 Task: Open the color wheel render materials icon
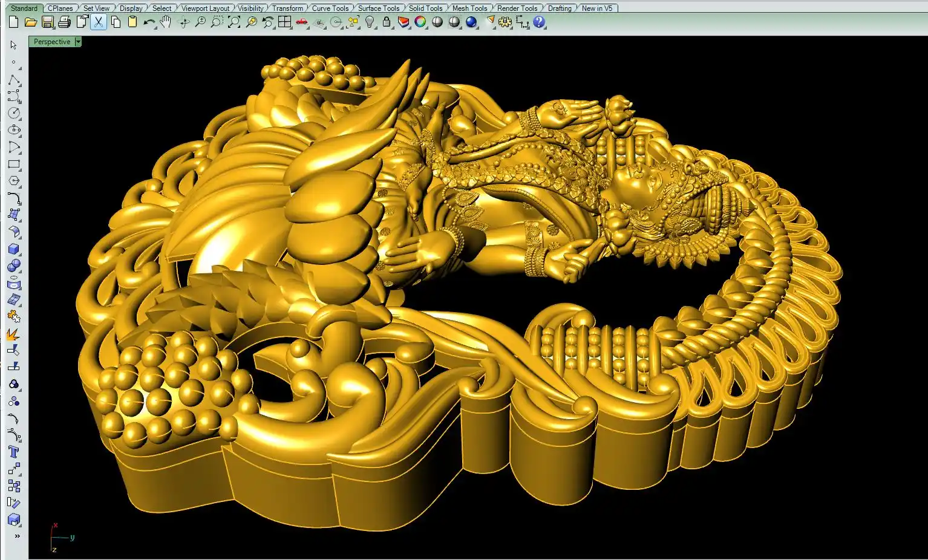coord(420,22)
